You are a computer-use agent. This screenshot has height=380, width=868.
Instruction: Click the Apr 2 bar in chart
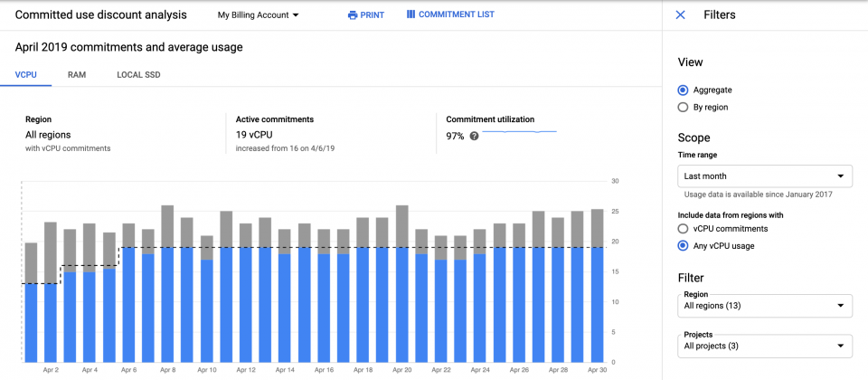(x=51, y=292)
